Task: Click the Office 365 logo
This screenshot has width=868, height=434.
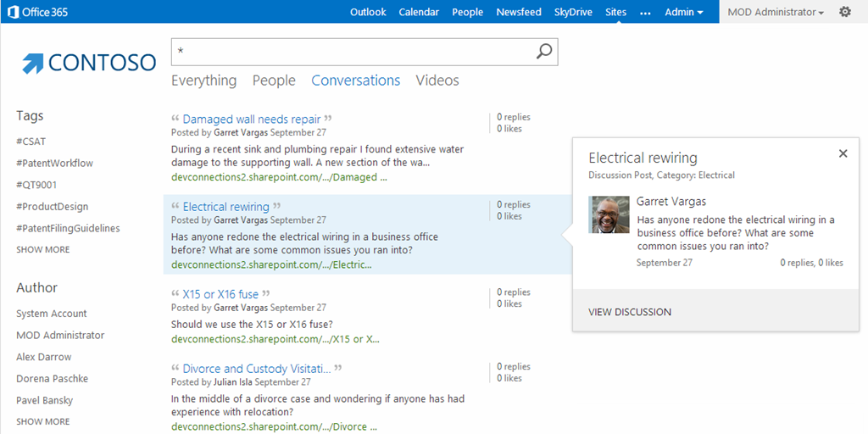Action: [37, 12]
